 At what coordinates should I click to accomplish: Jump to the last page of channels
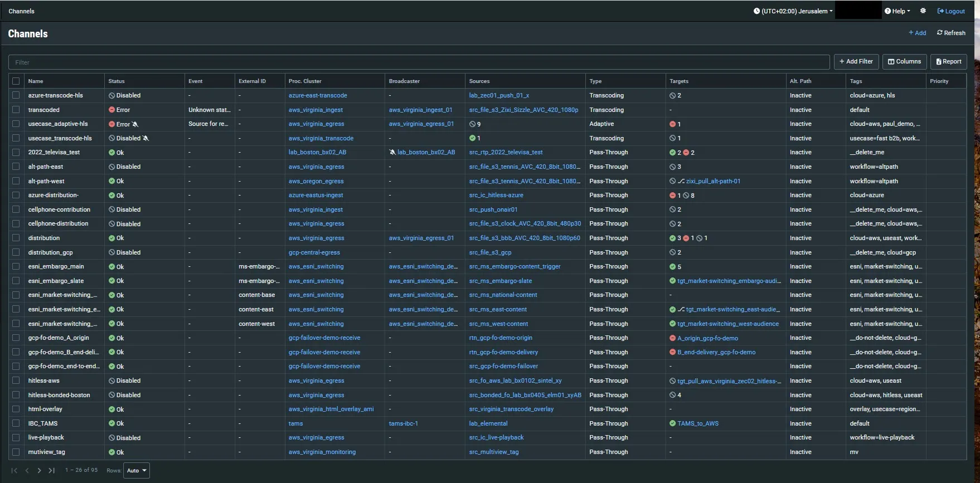51,471
